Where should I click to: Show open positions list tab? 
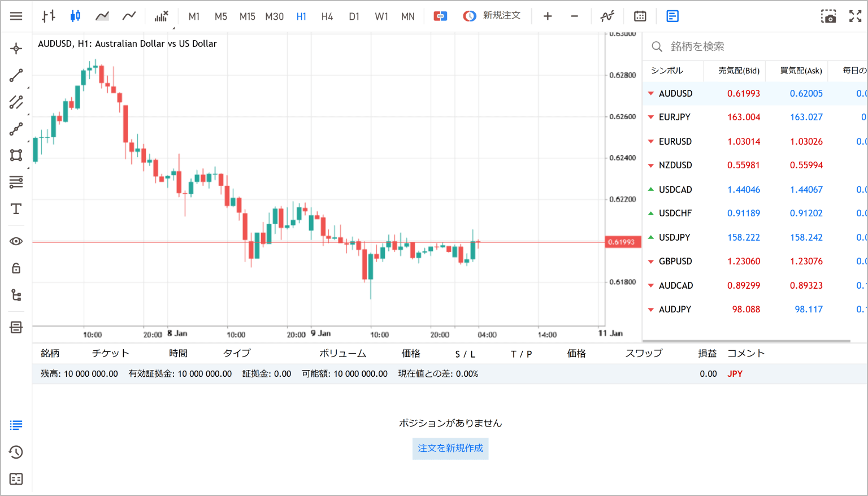[x=16, y=425]
